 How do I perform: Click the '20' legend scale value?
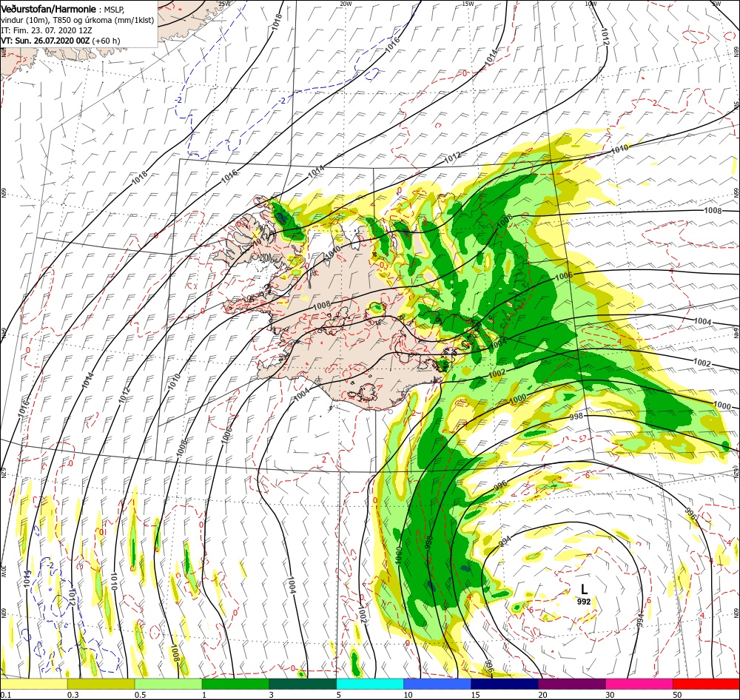tap(543, 695)
